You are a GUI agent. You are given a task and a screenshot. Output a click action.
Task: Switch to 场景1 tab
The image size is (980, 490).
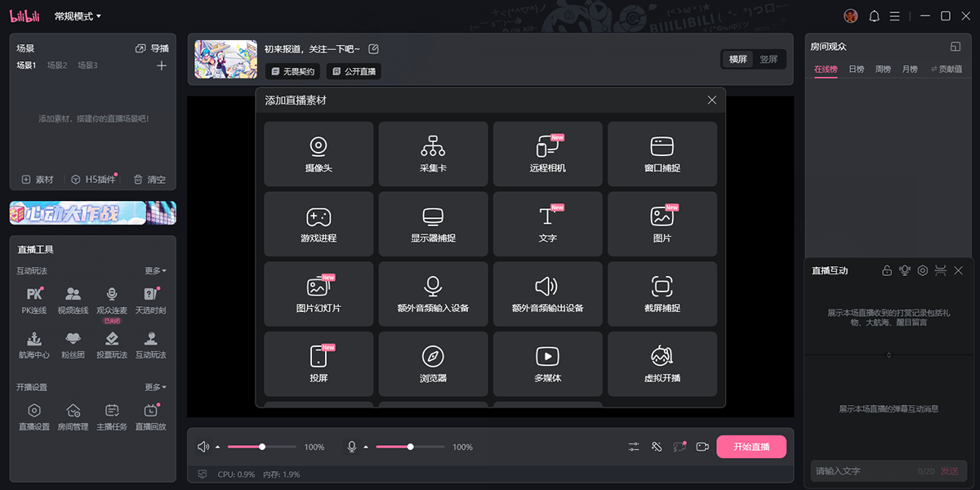[28, 65]
